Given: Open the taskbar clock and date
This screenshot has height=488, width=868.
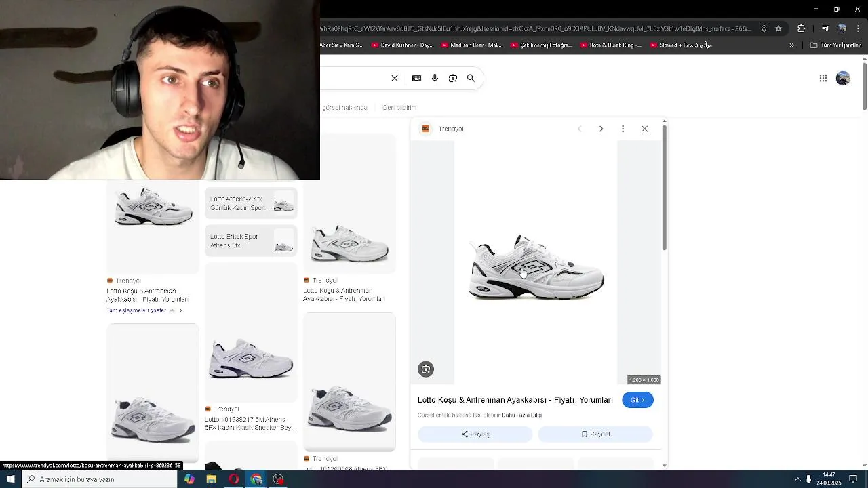Looking at the screenshot, I should pyautogui.click(x=829, y=479).
